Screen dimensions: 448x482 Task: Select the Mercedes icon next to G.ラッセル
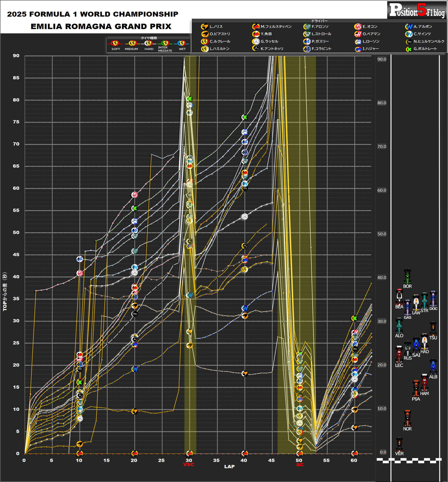click(256, 41)
